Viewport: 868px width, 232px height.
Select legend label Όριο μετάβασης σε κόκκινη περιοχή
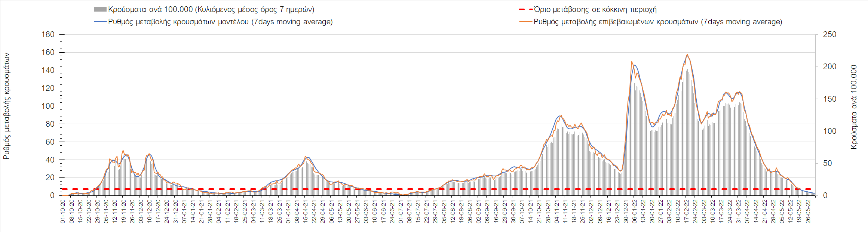pos(595,10)
